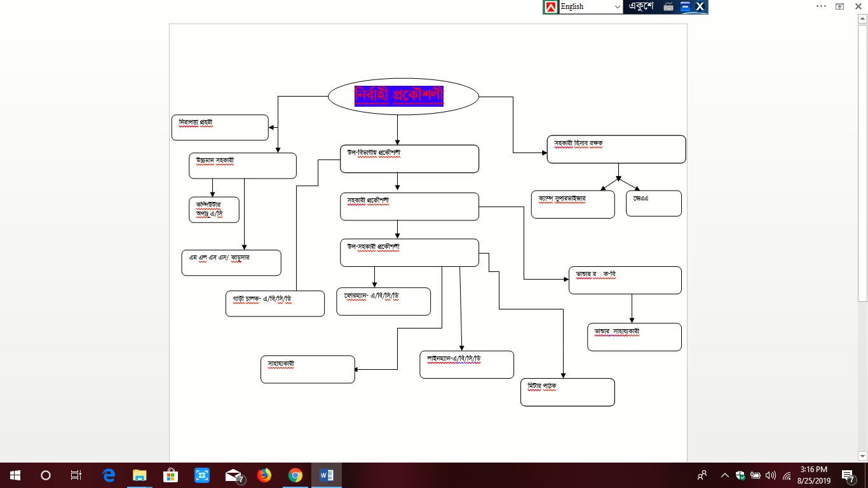
Task: Select the নির্বাহী প্রকৌশলী oval title shape
Action: 403,97
